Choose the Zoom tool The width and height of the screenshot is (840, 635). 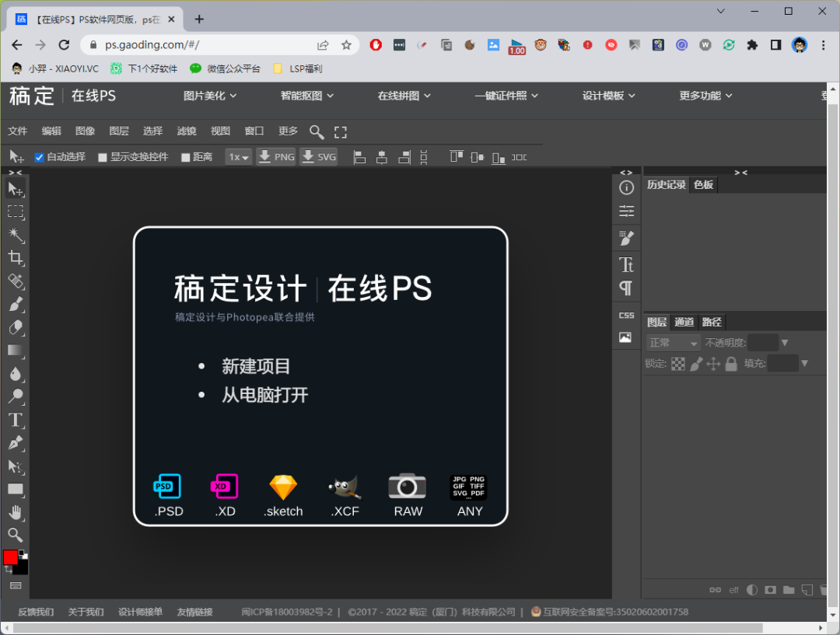[16, 535]
